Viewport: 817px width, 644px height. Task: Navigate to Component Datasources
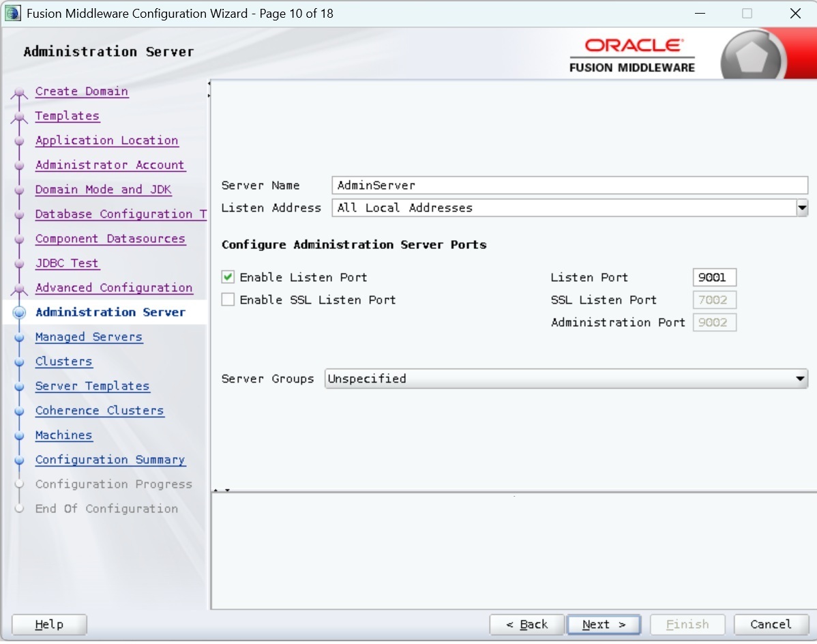coord(110,238)
